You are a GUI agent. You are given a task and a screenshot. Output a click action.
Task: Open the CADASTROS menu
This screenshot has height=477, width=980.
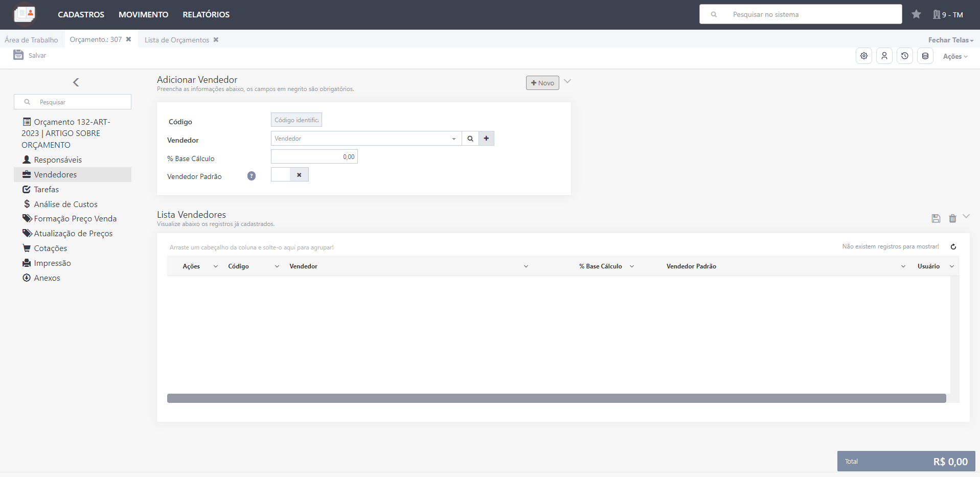tap(81, 15)
